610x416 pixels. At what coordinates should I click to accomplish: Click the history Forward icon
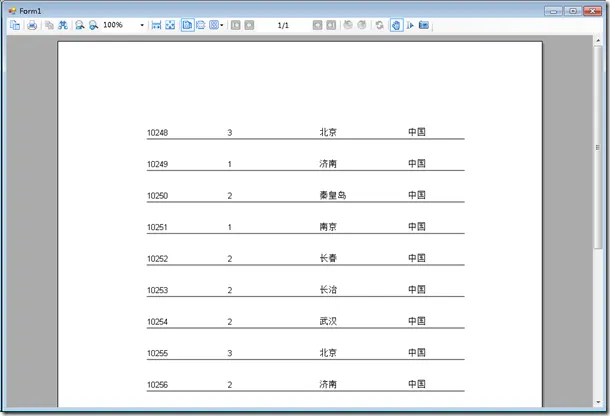point(362,25)
